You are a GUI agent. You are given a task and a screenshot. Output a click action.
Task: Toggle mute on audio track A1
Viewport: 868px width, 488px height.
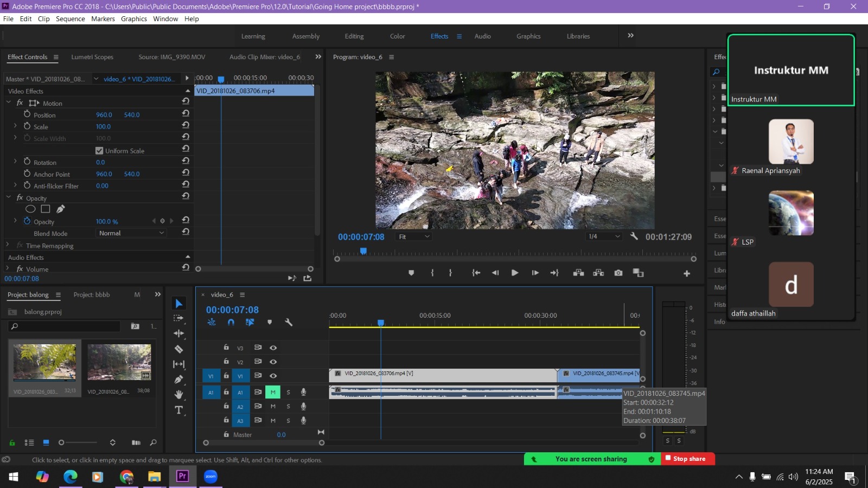click(x=273, y=392)
